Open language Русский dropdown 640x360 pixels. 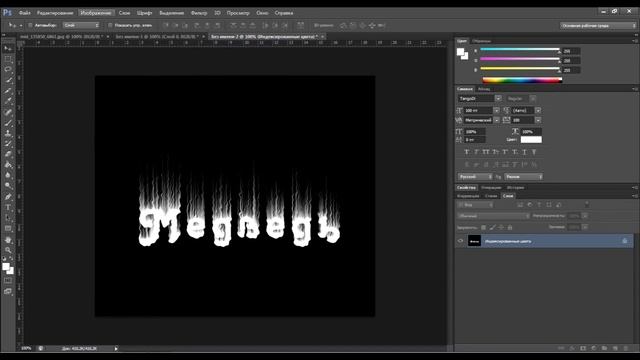(x=475, y=177)
